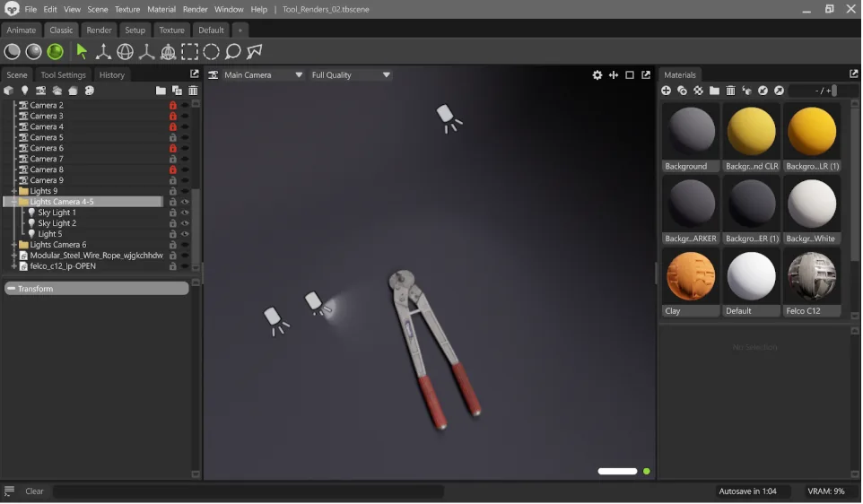Image resolution: width=863 pixels, height=504 pixels.
Task: Show the felco_c12_lp-OPEN object
Action: point(185,266)
